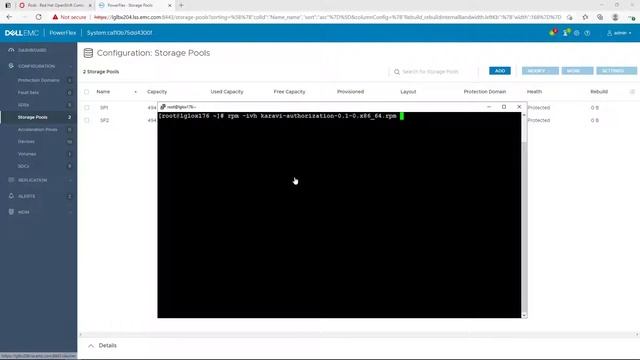Sort by Used Capacity column header

(227, 92)
